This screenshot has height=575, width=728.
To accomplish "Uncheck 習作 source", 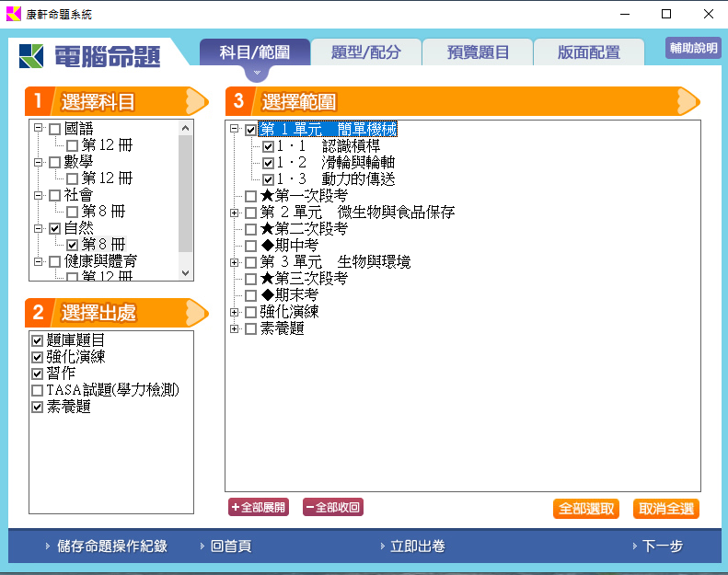I will (38, 374).
